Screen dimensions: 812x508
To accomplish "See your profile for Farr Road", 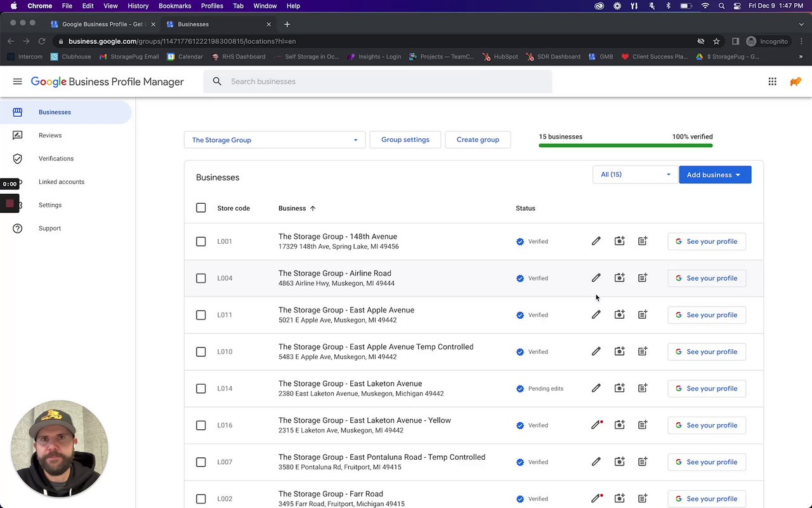I will [707, 499].
